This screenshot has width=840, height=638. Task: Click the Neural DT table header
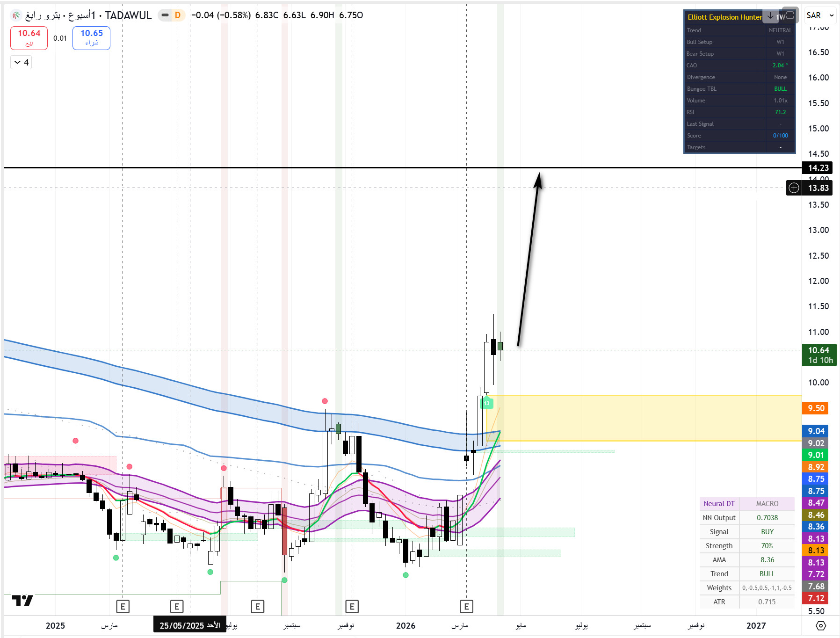pos(719,504)
